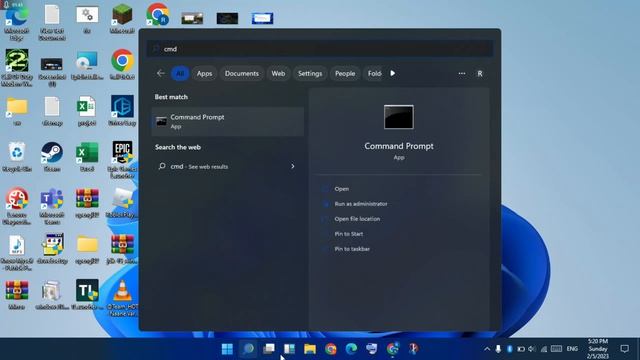
Task: Switch to the Web filter tab
Action: coord(278,73)
